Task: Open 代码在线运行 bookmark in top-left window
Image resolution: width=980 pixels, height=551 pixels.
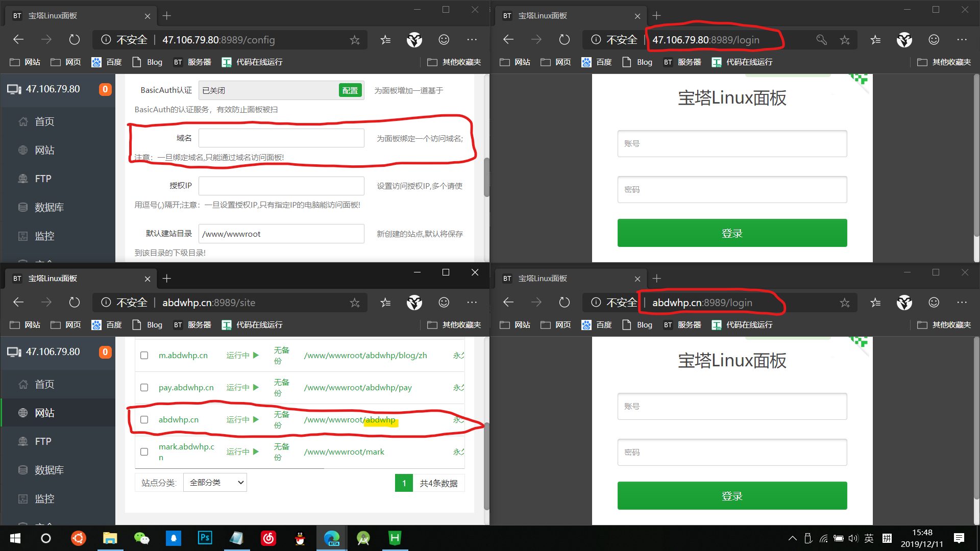Action: tap(252, 62)
